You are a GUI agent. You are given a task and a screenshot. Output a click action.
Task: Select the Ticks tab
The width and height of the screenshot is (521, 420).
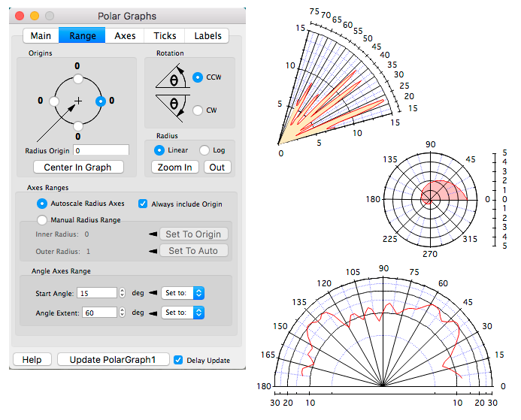click(x=165, y=35)
